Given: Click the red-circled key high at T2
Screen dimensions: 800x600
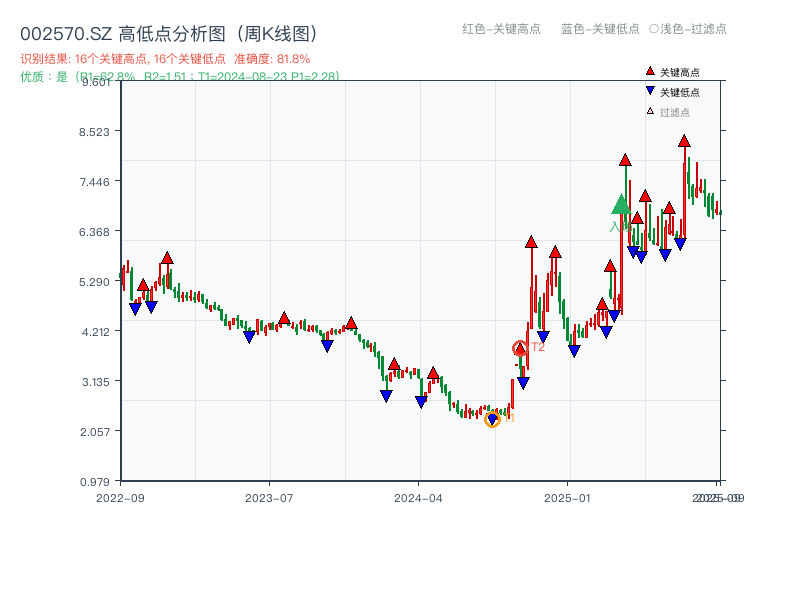Looking at the screenshot, I should pyautogui.click(x=519, y=348).
